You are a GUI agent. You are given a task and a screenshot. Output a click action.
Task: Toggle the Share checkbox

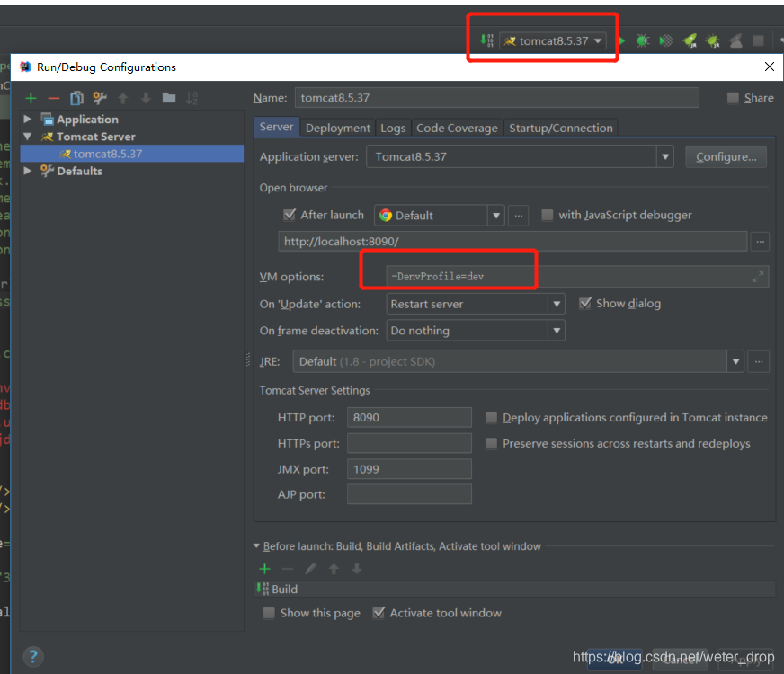(x=733, y=98)
